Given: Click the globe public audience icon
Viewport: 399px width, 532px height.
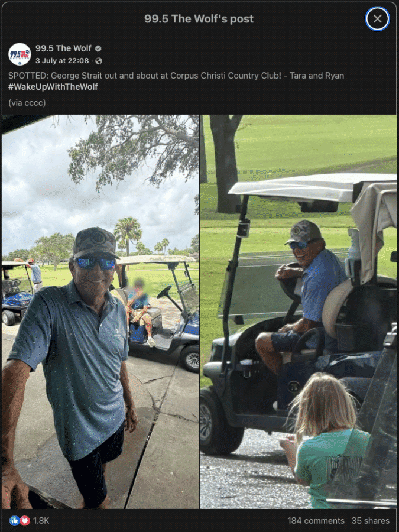Looking at the screenshot, I should click(99, 61).
